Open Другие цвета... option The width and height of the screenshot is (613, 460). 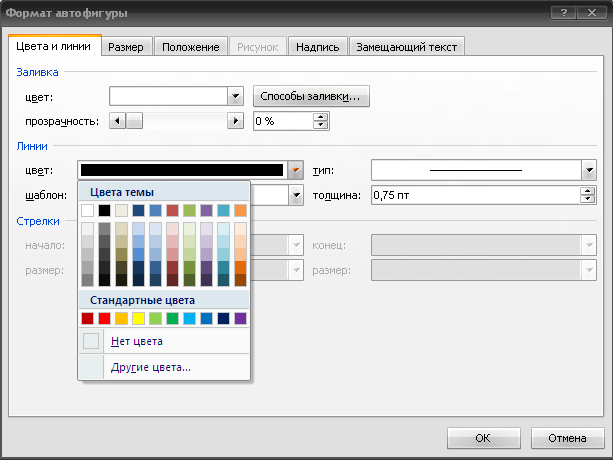164,367
